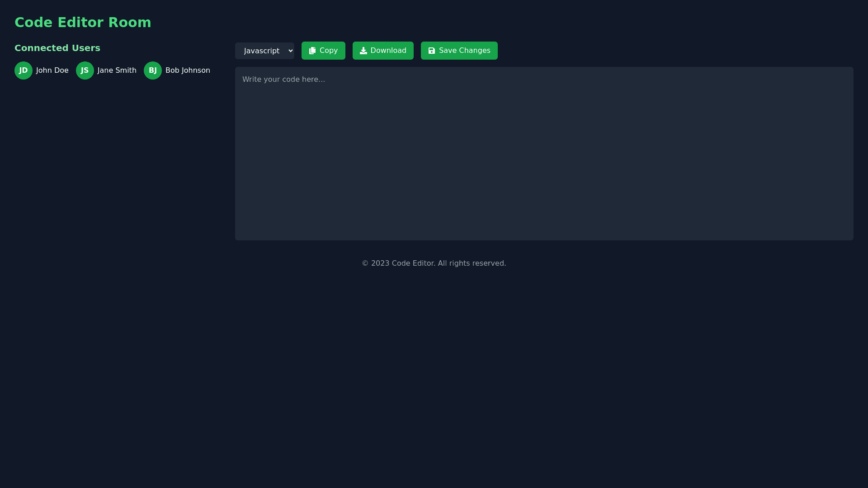Screen dimensions: 868x488
Task: Click John Doe's JD avatar
Action: click(x=24, y=70)
